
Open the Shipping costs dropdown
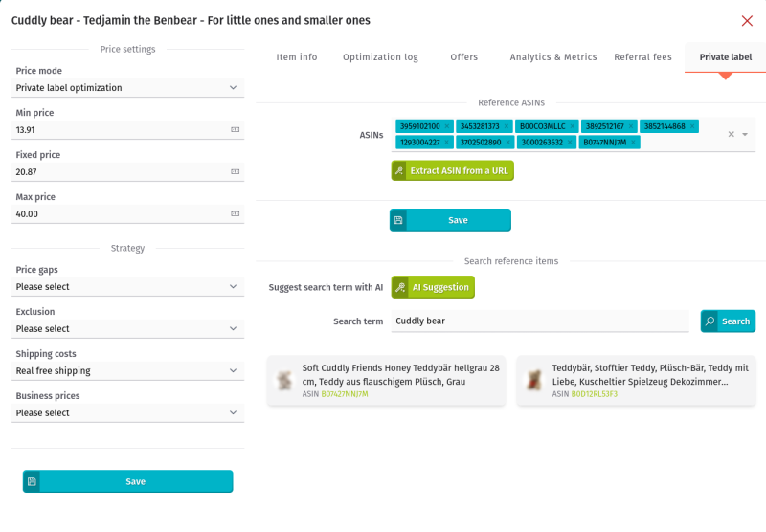127,371
